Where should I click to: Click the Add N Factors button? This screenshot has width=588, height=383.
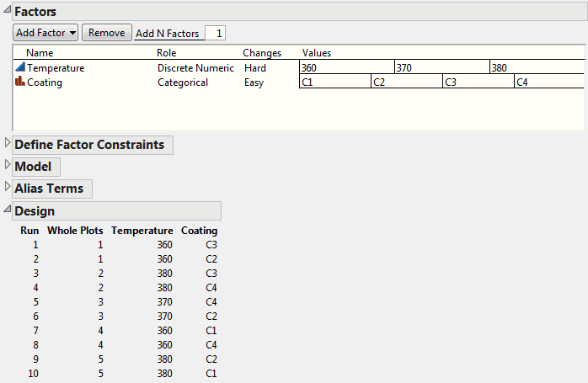coord(168,34)
